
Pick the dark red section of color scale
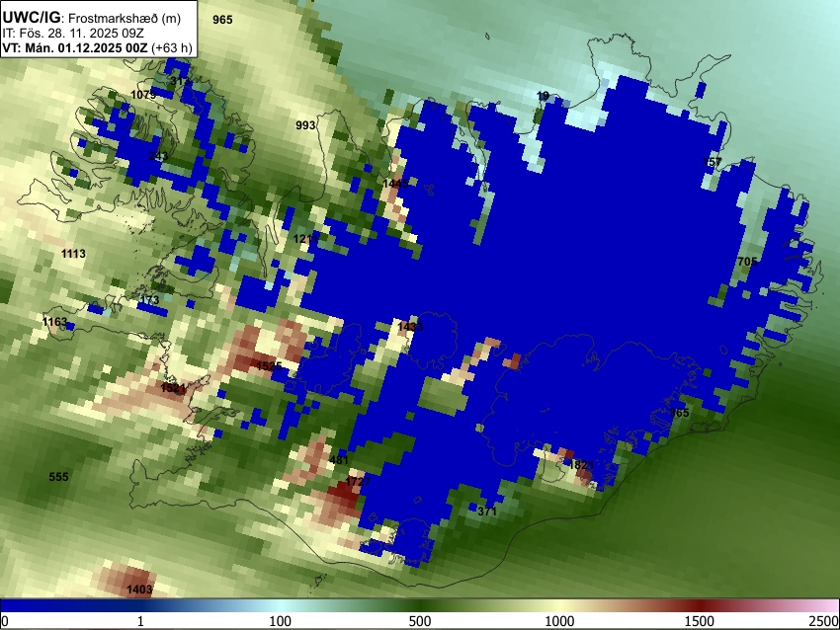(699, 605)
